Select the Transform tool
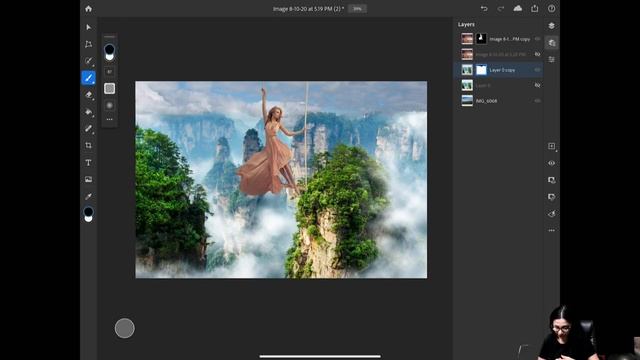640x360 pixels. (89, 44)
